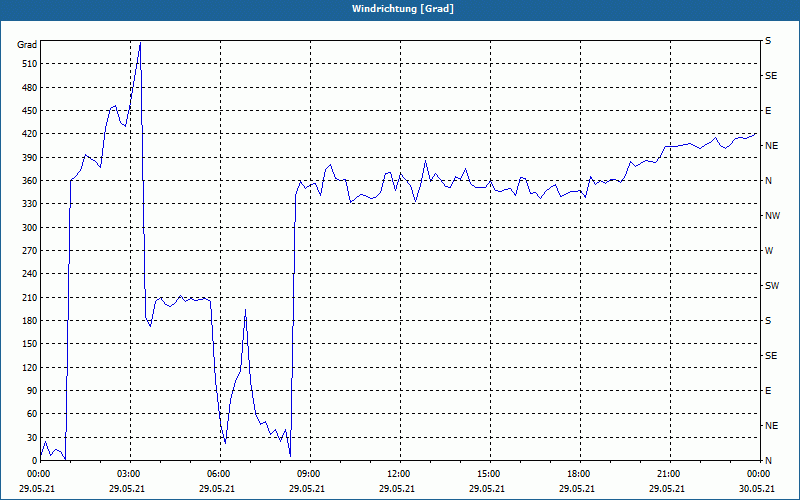The height and width of the screenshot is (500, 800).
Task: Select the E compass label level with 450
Action: 768,111
